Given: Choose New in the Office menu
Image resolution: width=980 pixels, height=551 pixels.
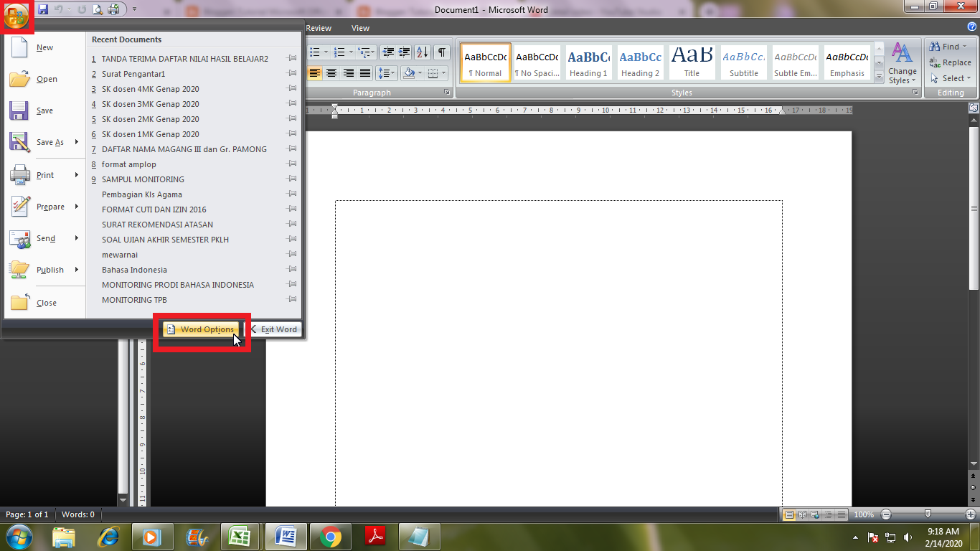Looking at the screenshot, I should coord(44,47).
